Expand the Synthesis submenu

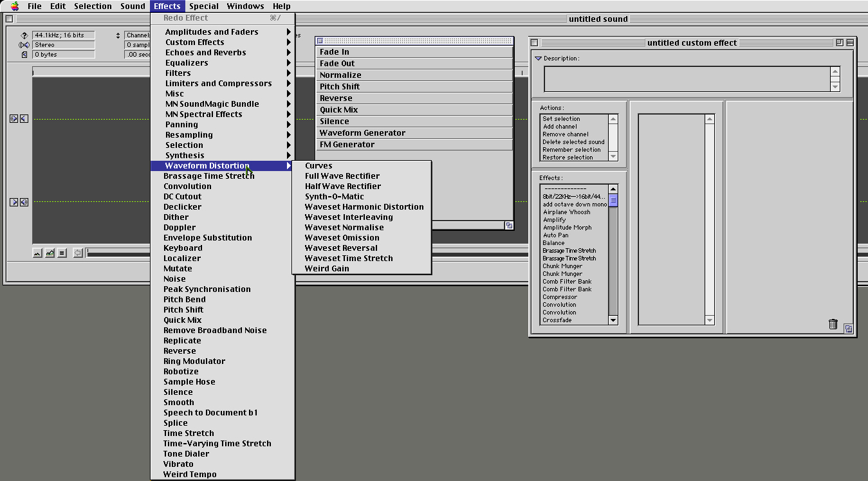(x=223, y=156)
